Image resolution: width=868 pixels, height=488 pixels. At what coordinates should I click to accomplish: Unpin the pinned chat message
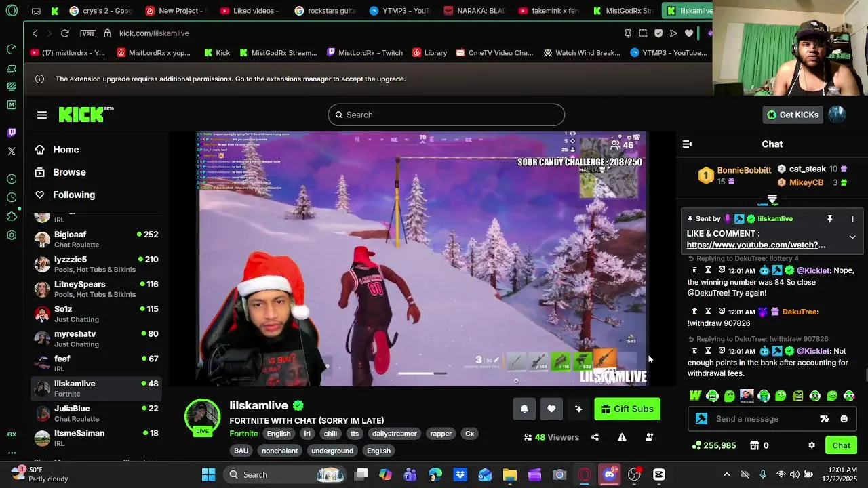pos(829,219)
